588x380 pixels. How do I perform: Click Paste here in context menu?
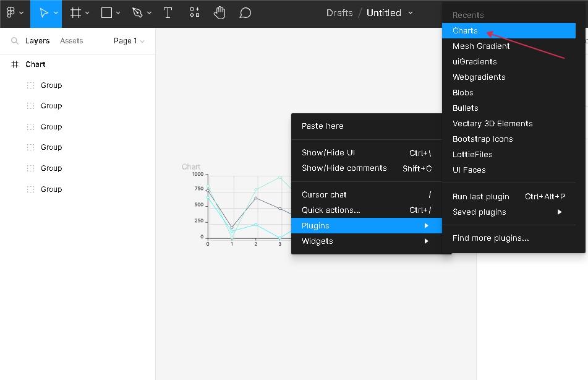pos(323,126)
